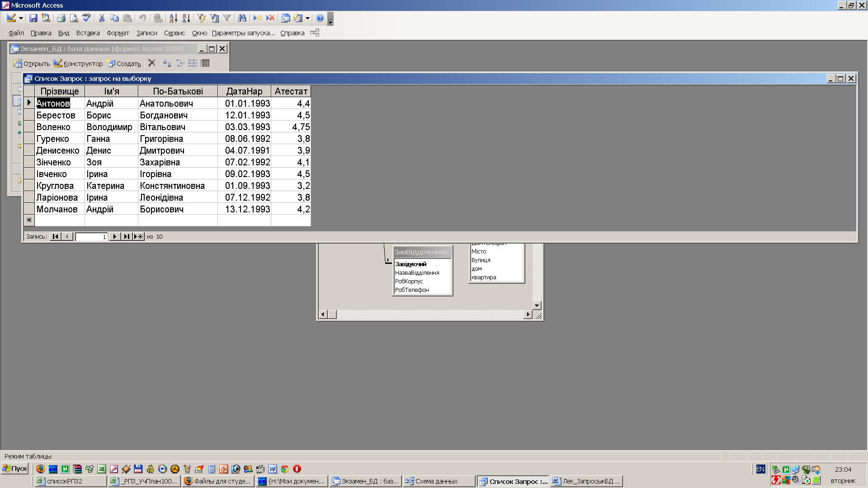
Task: Click the Delete Record toolbar icon
Action: coord(270,18)
